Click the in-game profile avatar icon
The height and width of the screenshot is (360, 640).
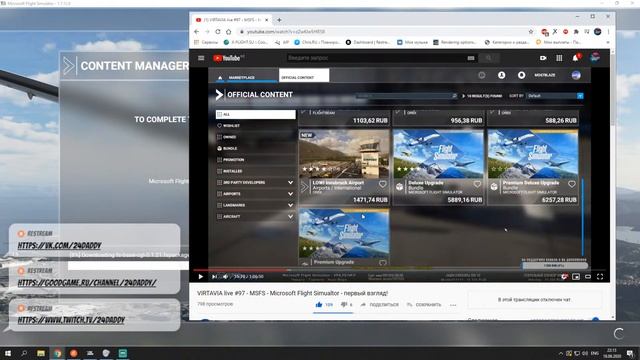tap(576, 75)
